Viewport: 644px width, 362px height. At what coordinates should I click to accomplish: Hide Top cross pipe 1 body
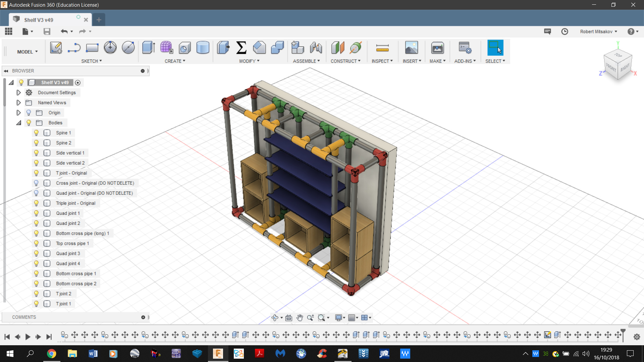click(x=36, y=243)
